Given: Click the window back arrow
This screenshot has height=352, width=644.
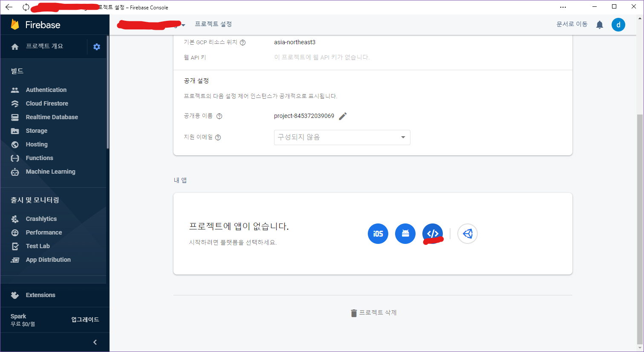Looking at the screenshot, I should [x=9, y=7].
